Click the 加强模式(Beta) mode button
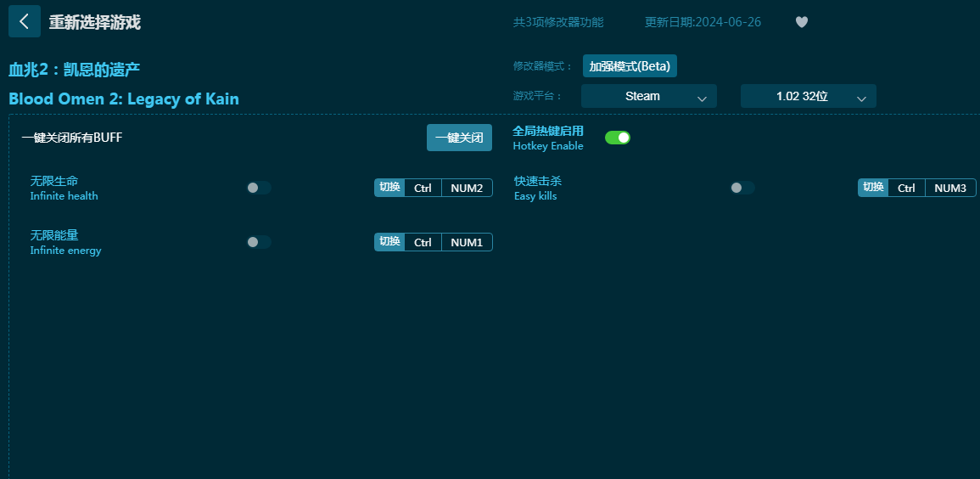Viewport: 980px width, 479px height. (x=630, y=66)
